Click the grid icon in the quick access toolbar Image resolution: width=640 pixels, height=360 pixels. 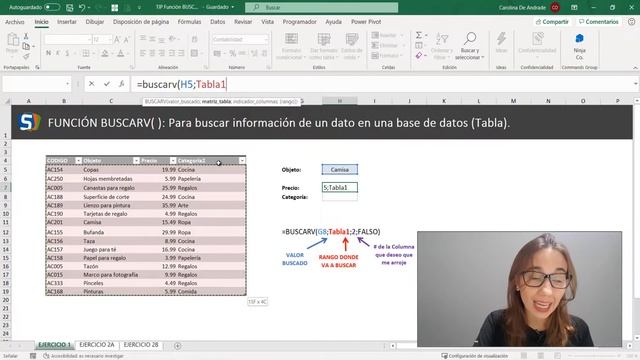pos(115,7)
